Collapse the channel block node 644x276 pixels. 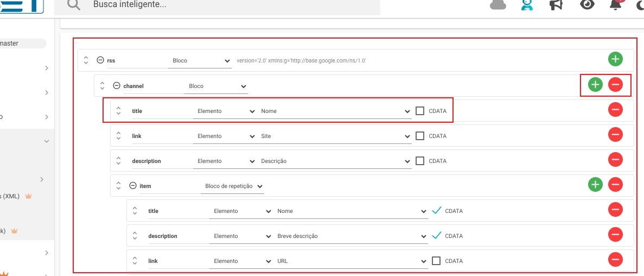tap(117, 85)
